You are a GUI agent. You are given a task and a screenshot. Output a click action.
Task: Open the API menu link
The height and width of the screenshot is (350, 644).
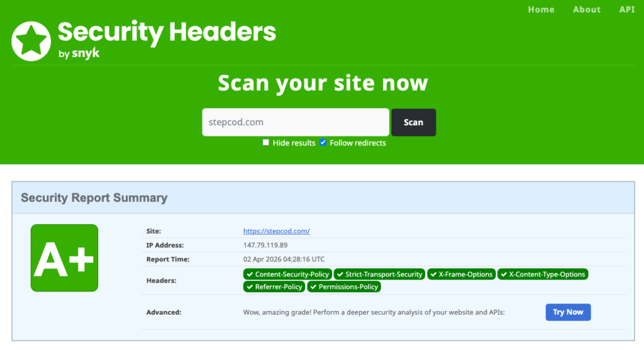(626, 9)
